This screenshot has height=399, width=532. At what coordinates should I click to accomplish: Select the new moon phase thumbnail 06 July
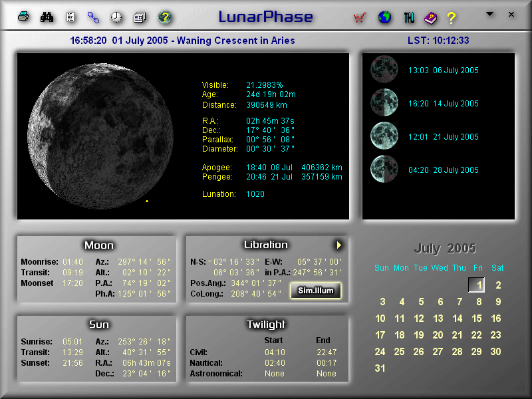coord(384,69)
